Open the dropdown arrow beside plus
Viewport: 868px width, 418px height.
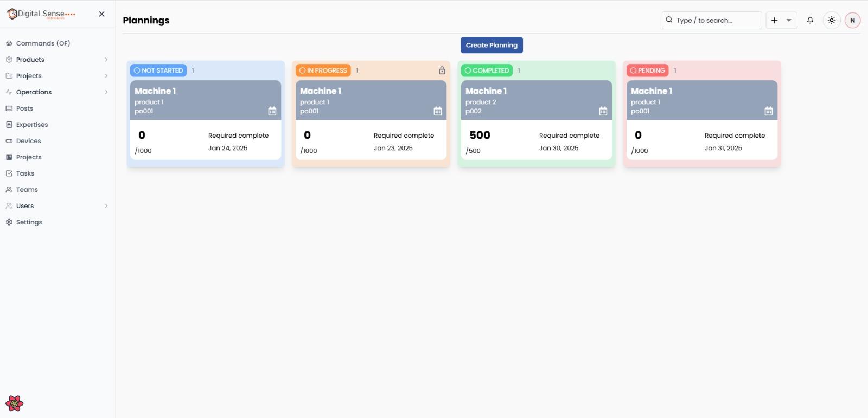(789, 20)
